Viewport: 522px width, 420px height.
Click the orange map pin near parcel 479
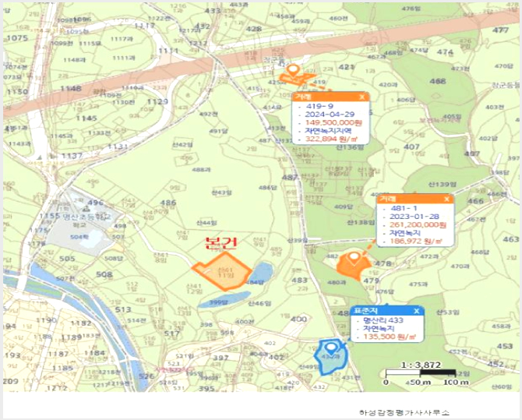pos(354,259)
